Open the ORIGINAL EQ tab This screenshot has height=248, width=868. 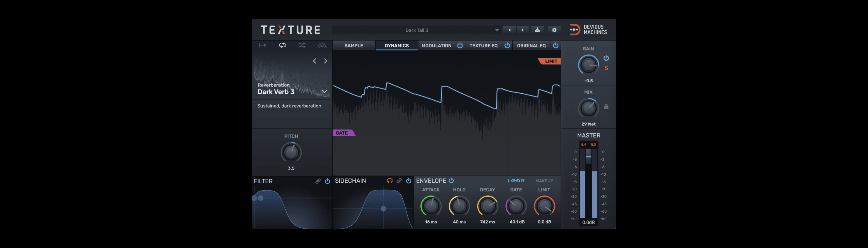pyautogui.click(x=531, y=46)
